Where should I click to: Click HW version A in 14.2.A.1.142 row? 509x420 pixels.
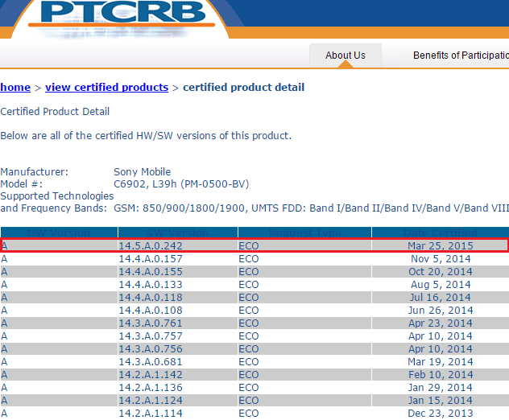[x=4, y=375]
